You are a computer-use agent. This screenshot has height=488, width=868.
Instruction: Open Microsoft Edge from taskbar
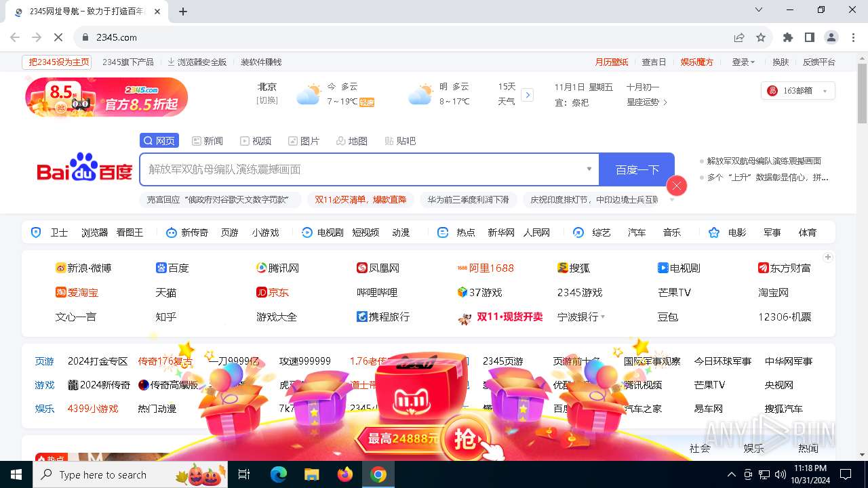(x=279, y=474)
